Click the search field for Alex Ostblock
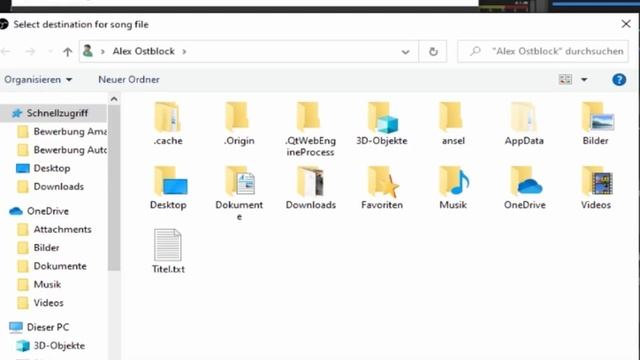Viewport: 640px width, 360px height. point(543,51)
